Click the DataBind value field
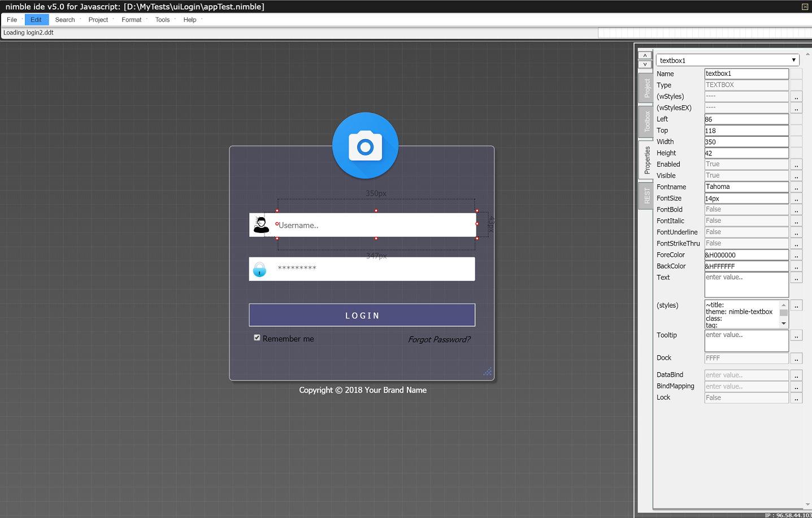The height and width of the screenshot is (518, 812). pos(746,375)
